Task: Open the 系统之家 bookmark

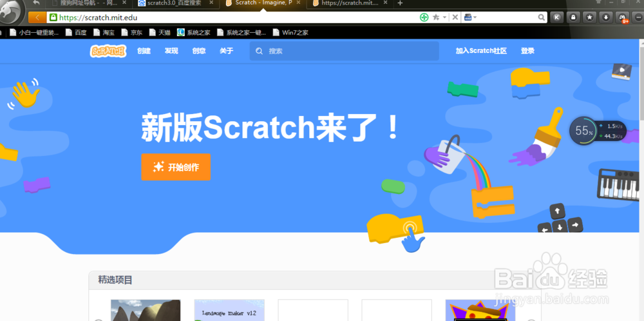Action: (x=193, y=32)
